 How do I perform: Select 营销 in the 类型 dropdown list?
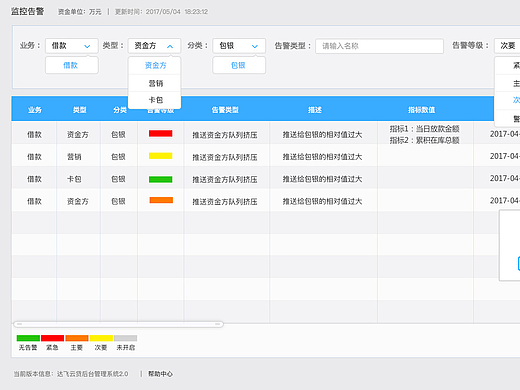[155, 83]
